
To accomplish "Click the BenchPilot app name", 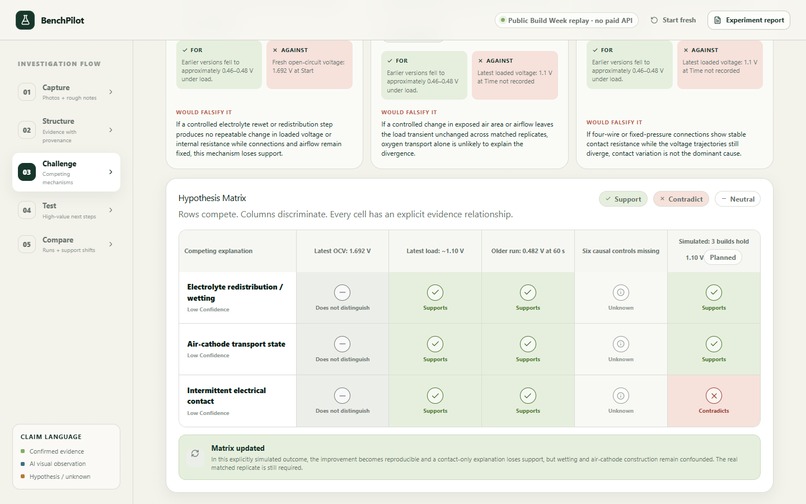I will pyautogui.click(x=63, y=21).
